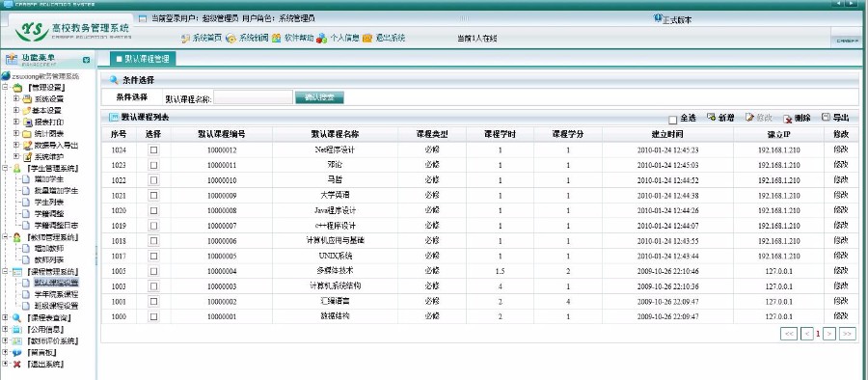Viewport: 868px width, 380px height.
Task: Check the box for Net程序设计 row
Action: (x=154, y=149)
